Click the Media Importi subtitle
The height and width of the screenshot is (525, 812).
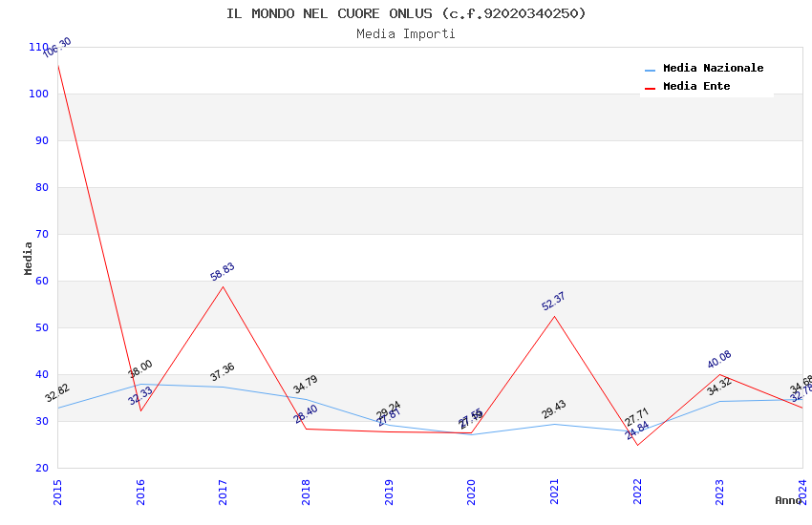[406, 34]
